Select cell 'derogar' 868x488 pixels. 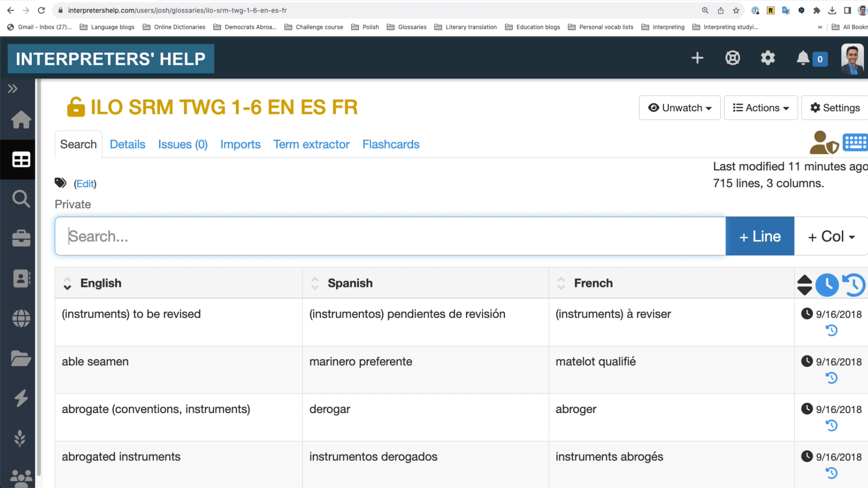point(425,417)
